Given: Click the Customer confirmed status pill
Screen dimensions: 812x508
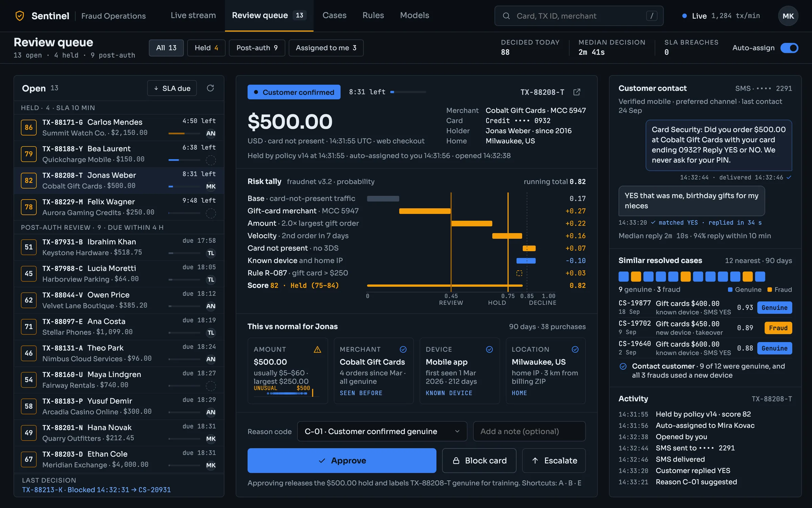Looking at the screenshot, I should pyautogui.click(x=294, y=92).
